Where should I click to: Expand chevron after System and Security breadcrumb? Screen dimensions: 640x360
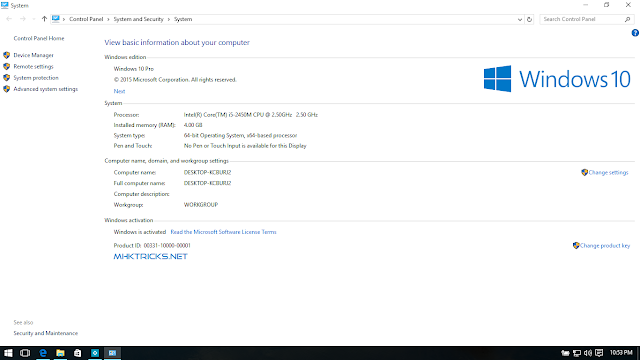[169, 19]
